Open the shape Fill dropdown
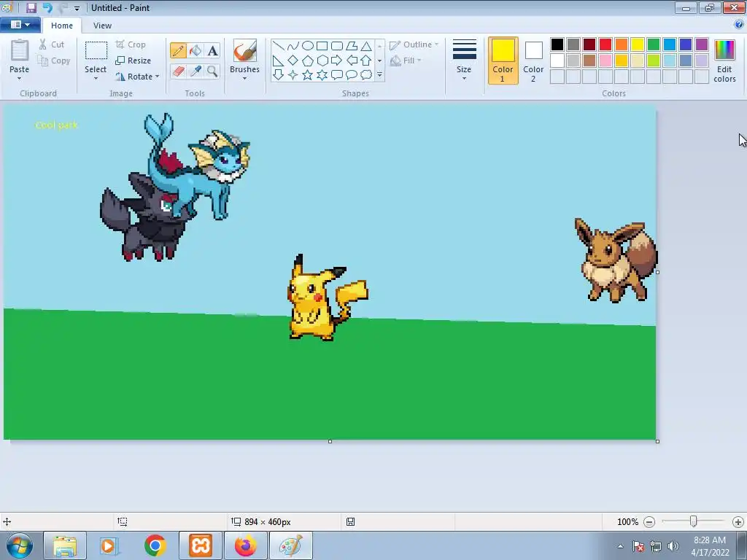 coord(406,61)
